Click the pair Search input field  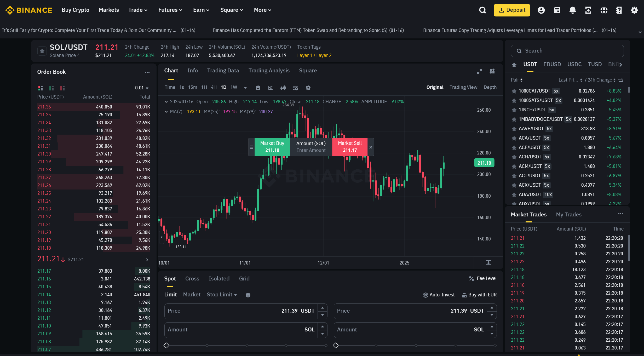coord(567,51)
